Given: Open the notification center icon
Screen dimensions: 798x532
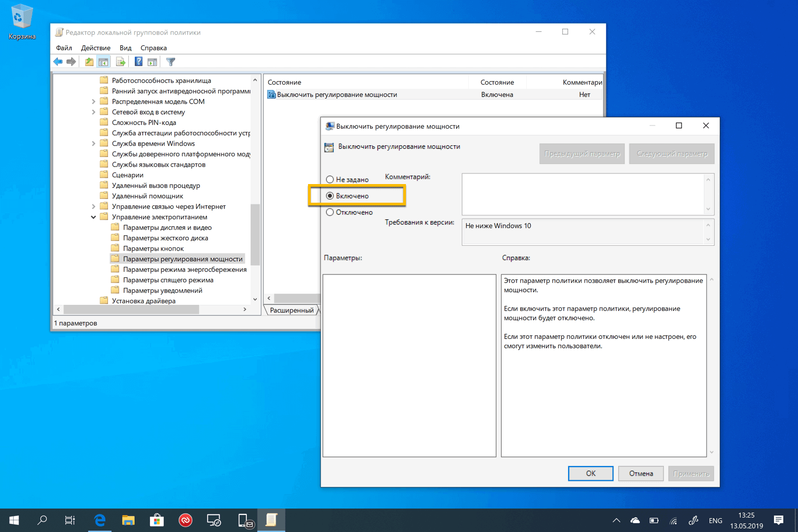Looking at the screenshot, I should [779, 520].
